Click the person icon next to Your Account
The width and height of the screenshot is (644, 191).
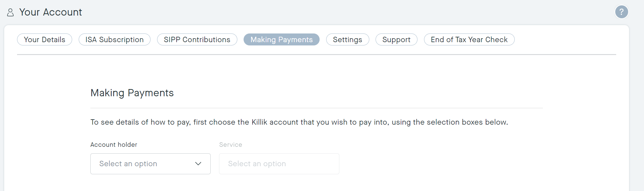pyautogui.click(x=10, y=12)
